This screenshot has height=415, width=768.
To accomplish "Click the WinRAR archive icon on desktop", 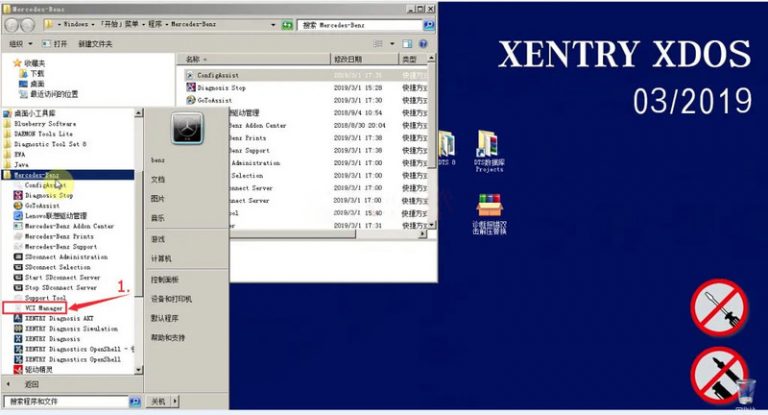I will 489,214.
